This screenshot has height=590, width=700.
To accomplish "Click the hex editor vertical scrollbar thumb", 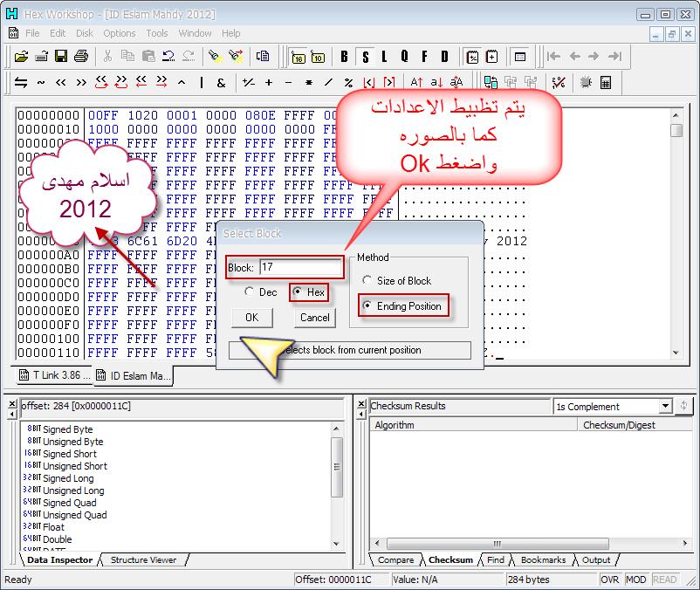I will (676, 130).
